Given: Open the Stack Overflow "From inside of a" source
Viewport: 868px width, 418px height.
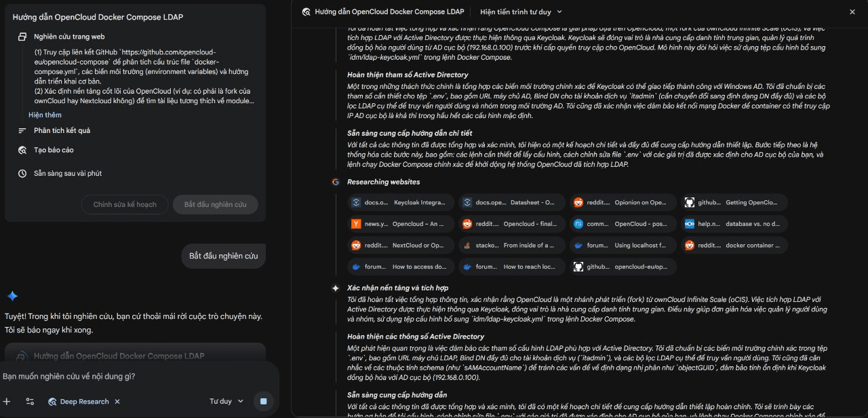Looking at the screenshot, I should [x=512, y=246].
